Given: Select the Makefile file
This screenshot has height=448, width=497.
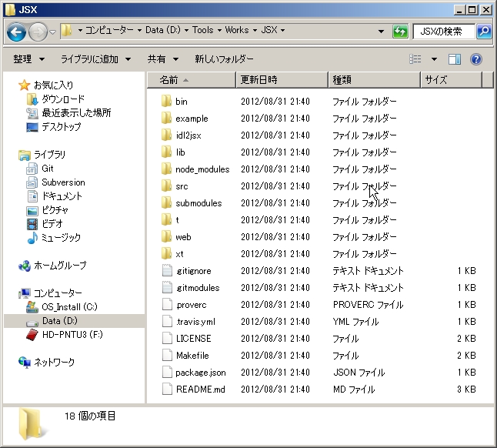Looking at the screenshot, I should click(192, 356).
